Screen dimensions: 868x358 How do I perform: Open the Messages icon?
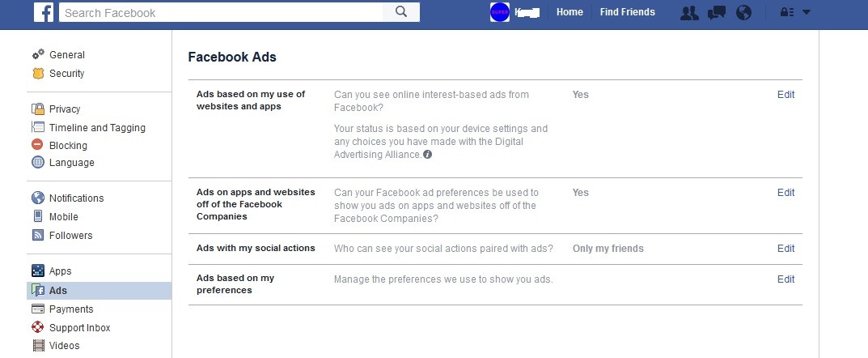pyautogui.click(x=717, y=13)
